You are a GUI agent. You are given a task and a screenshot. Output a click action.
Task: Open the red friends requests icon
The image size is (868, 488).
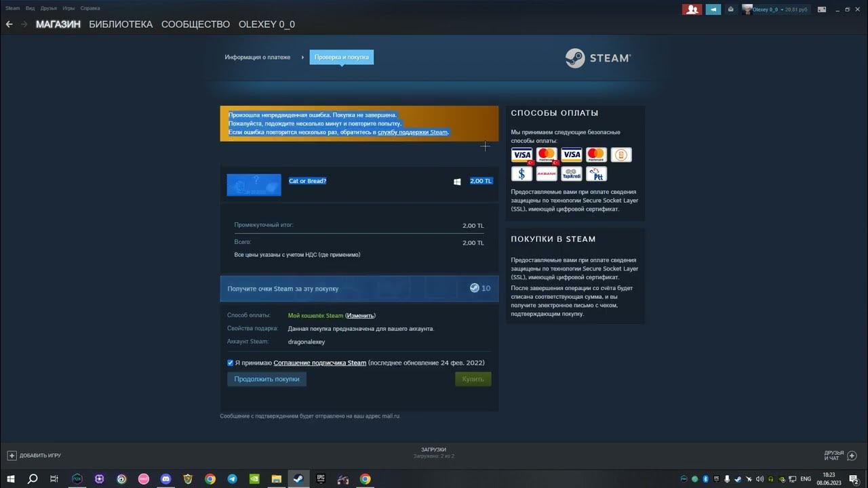[x=692, y=9]
